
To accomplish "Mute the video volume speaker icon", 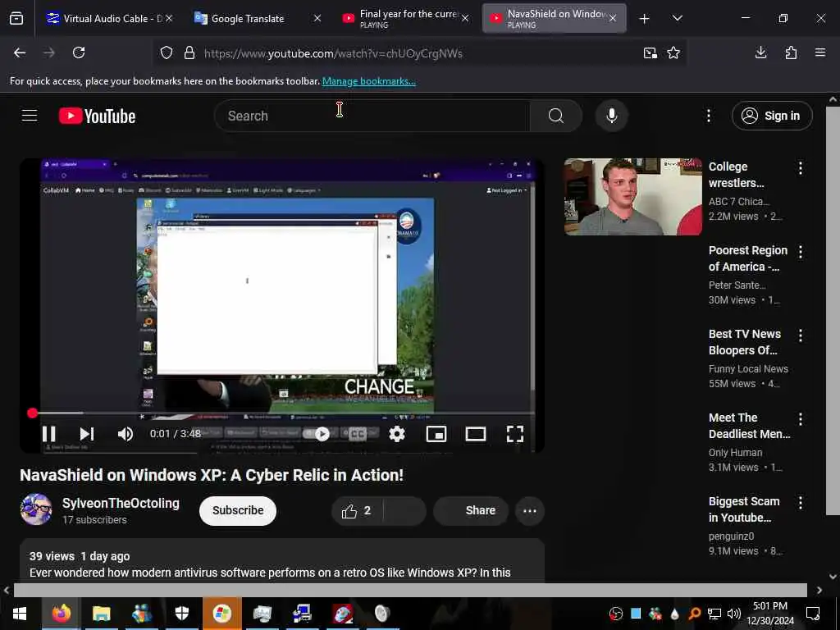I will tap(126, 433).
